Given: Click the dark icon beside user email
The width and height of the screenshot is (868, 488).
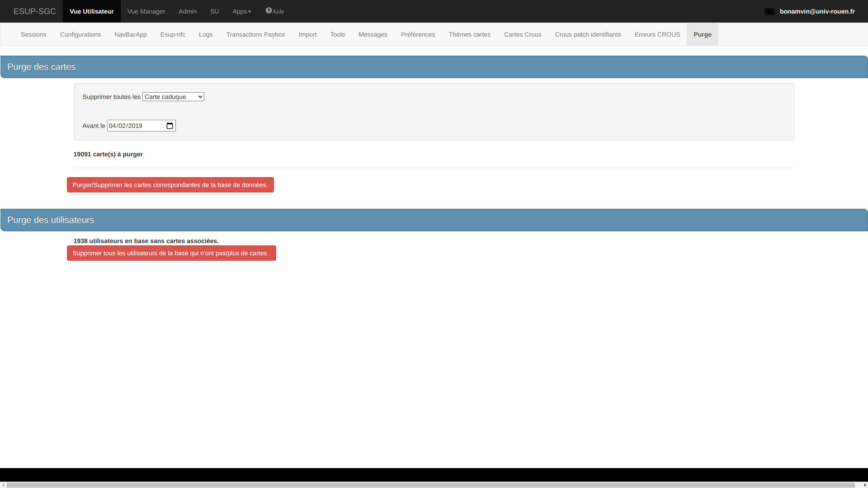Looking at the screenshot, I should point(769,12).
